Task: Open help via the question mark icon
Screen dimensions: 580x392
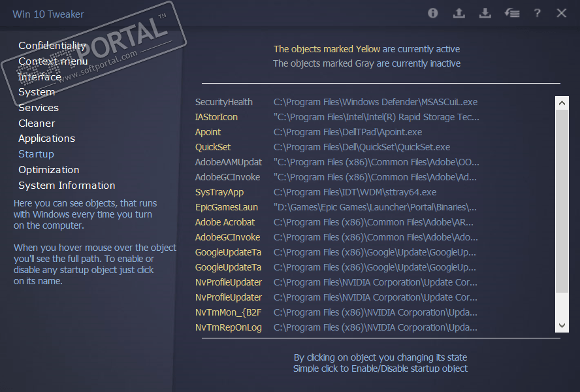Action: [537, 13]
